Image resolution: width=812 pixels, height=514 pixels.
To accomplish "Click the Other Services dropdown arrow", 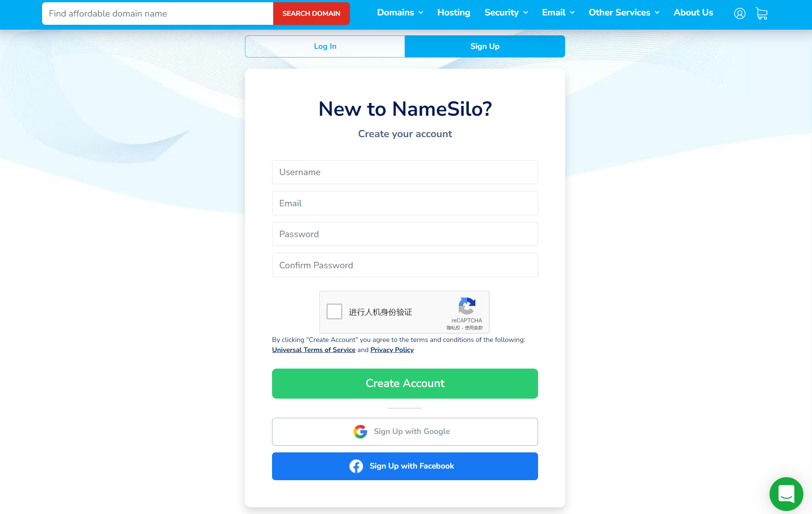I will coord(658,13).
